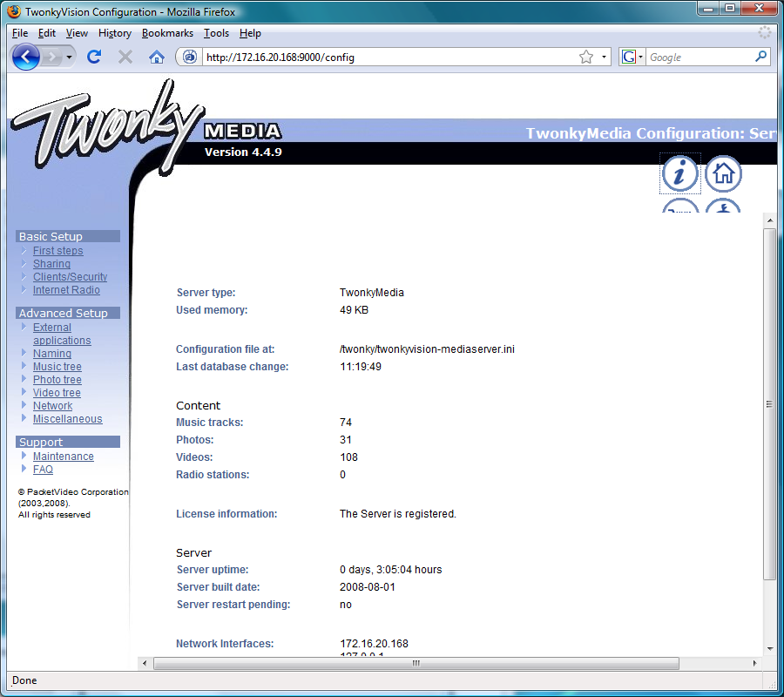Click the vertical scrollbar up arrow
The height and width of the screenshot is (697, 784).
coord(769,220)
